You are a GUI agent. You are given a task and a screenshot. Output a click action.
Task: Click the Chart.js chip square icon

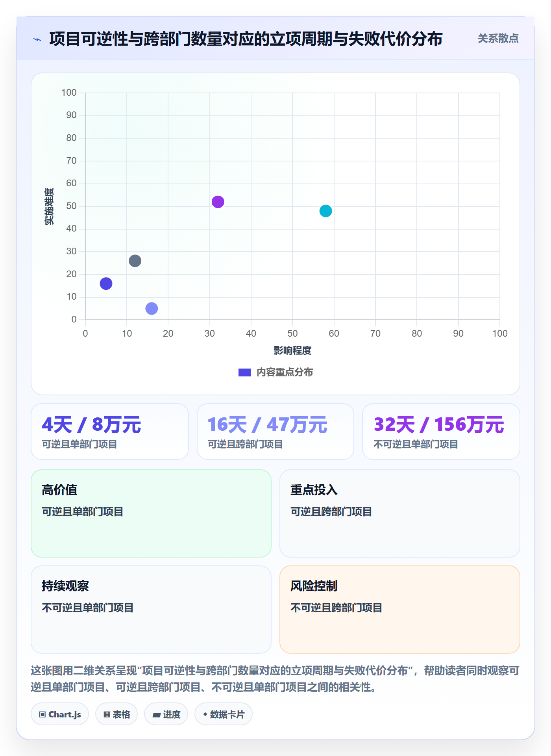(43, 715)
